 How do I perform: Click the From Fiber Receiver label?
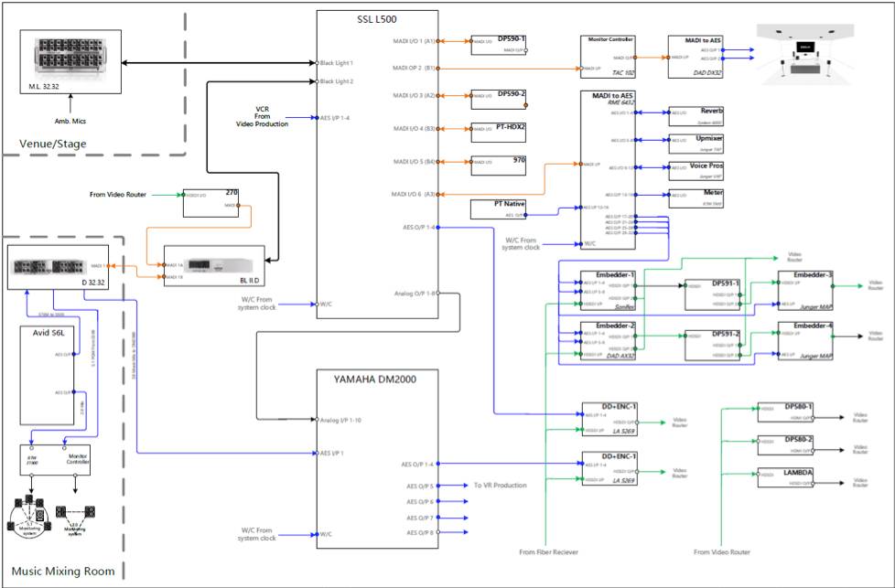click(x=548, y=552)
